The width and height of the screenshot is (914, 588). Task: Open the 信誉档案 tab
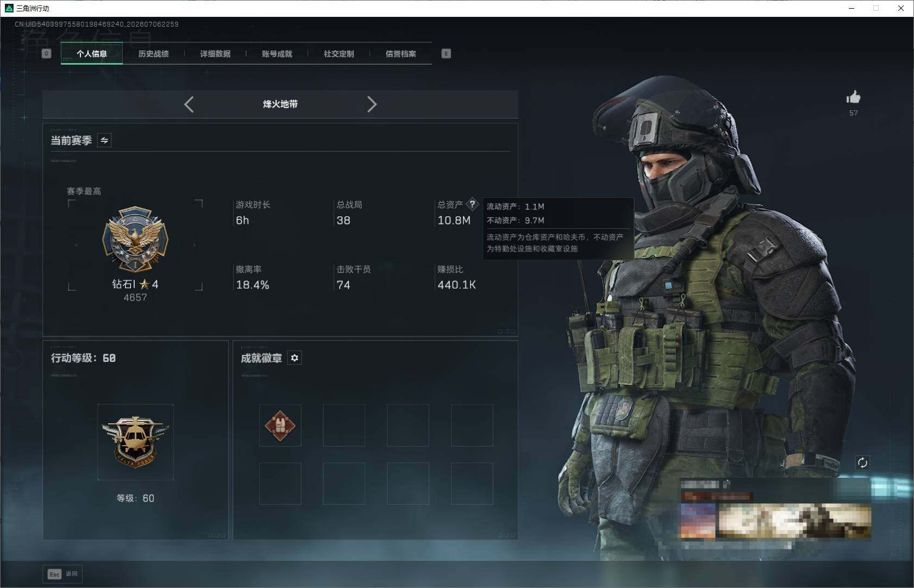coord(400,54)
